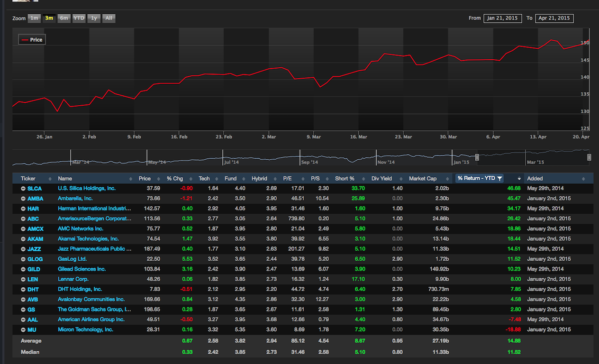Remove LEN using its minus icon
Screen dimensions: 599x364
coord(23,279)
